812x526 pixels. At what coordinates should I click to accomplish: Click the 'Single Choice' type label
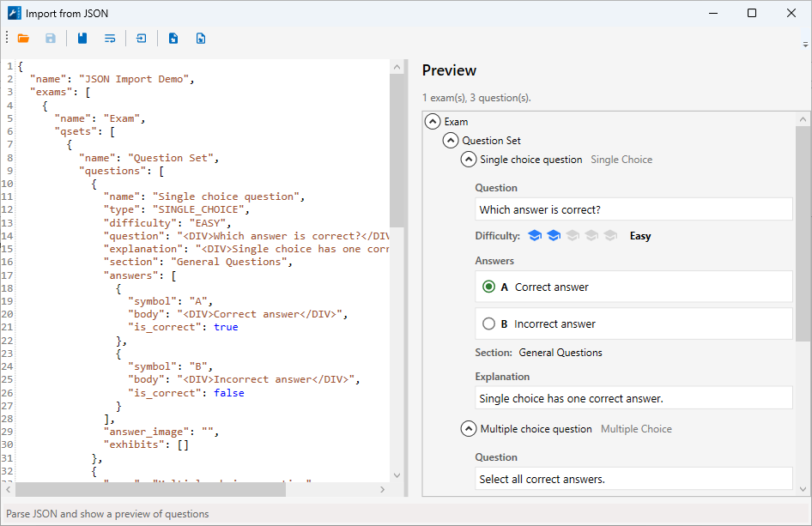click(621, 160)
